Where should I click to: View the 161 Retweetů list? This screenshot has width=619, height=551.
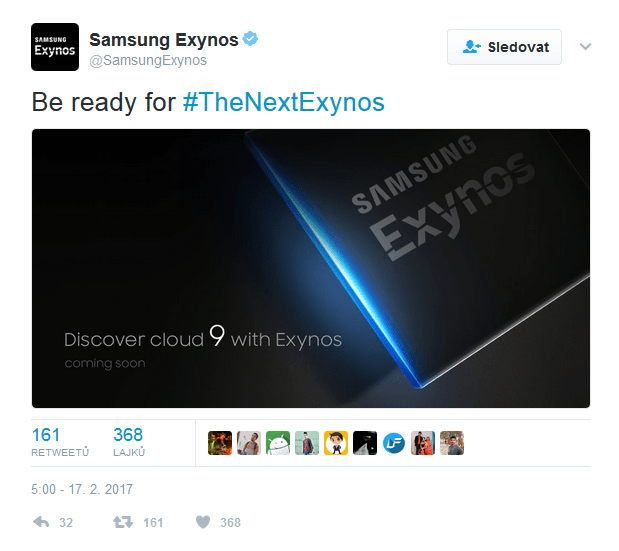click(x=60, y=442)
